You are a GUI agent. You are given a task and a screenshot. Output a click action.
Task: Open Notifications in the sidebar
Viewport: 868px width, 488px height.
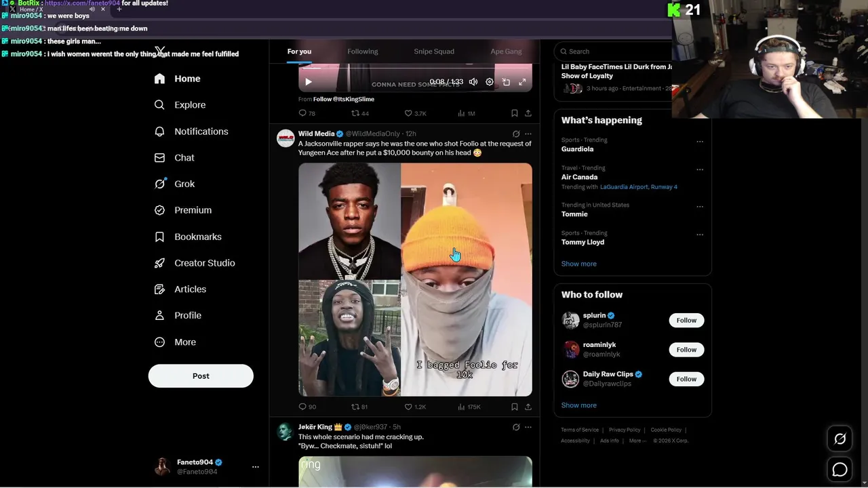tap(191, 131)
